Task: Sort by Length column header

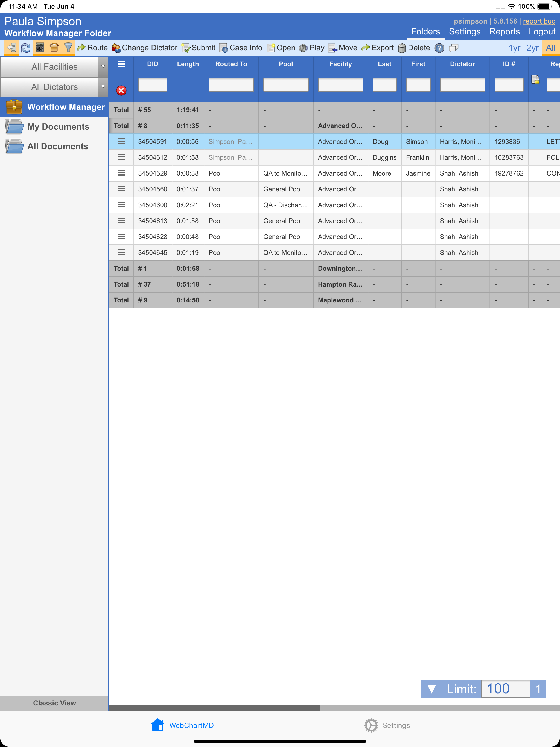Action: pos(188,64)
